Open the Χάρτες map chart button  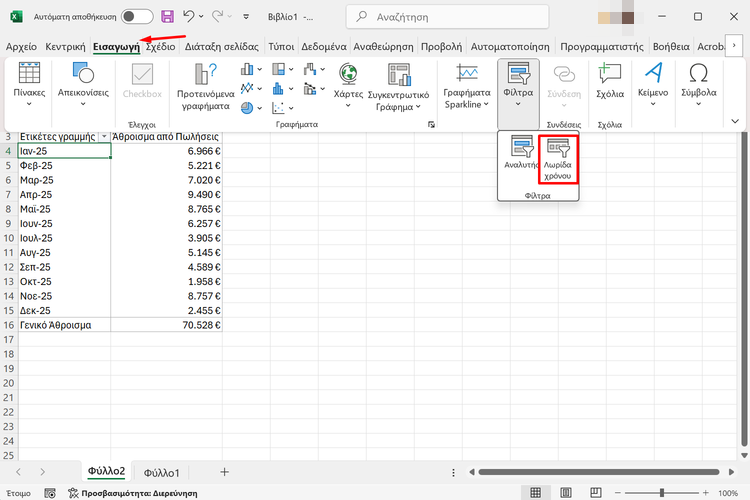tap(348, 86)
